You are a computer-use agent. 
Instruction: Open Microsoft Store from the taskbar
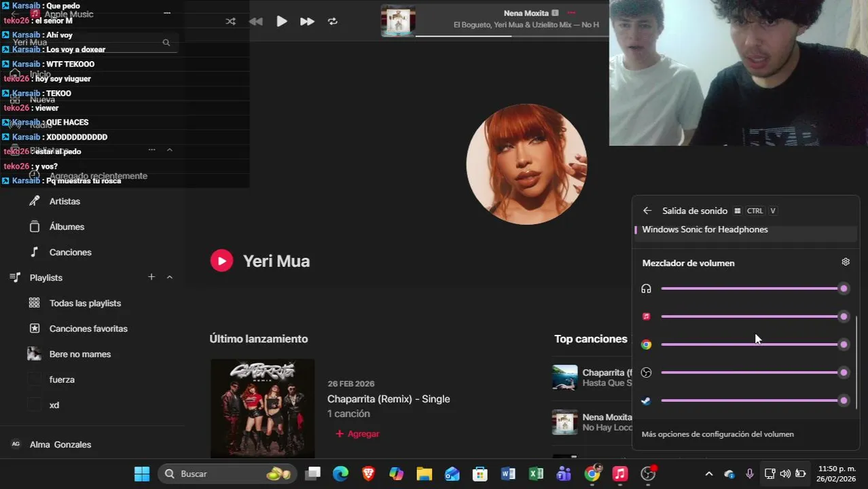click(x=480, y=473)
